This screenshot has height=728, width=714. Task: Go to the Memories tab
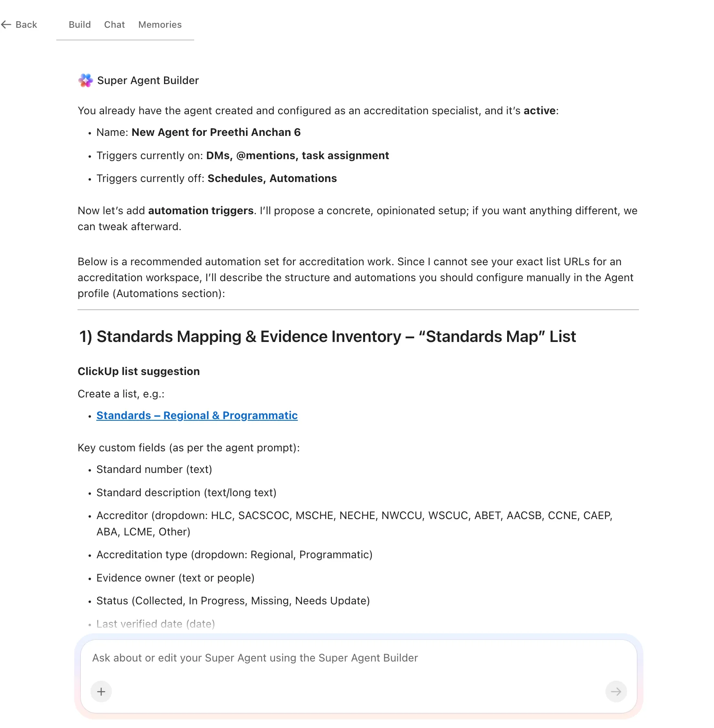[x=160, y=25]
